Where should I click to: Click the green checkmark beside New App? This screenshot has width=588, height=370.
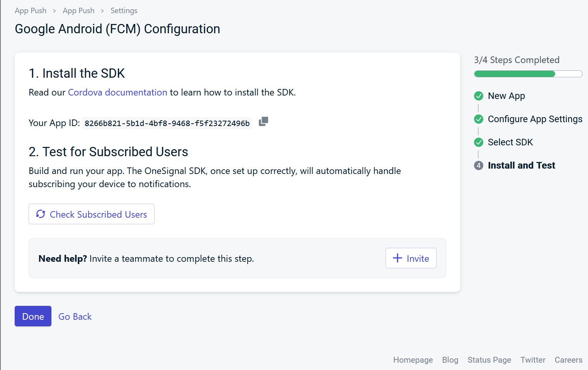pyautogui.click(x=479, y=96)
